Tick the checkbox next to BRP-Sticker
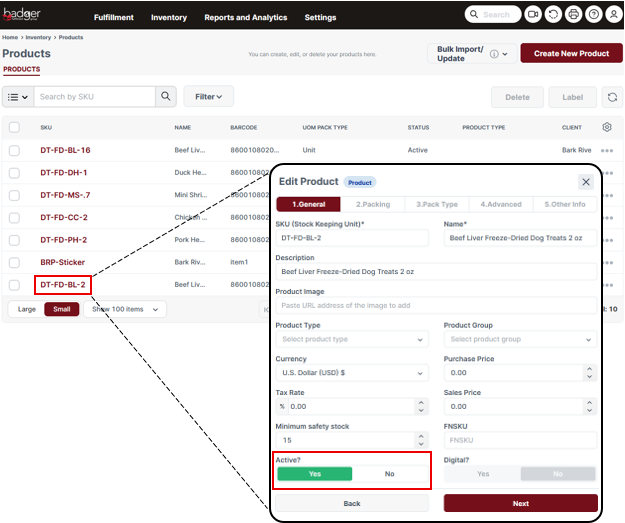The image size is (625, 523). click(x=14, y=262)
